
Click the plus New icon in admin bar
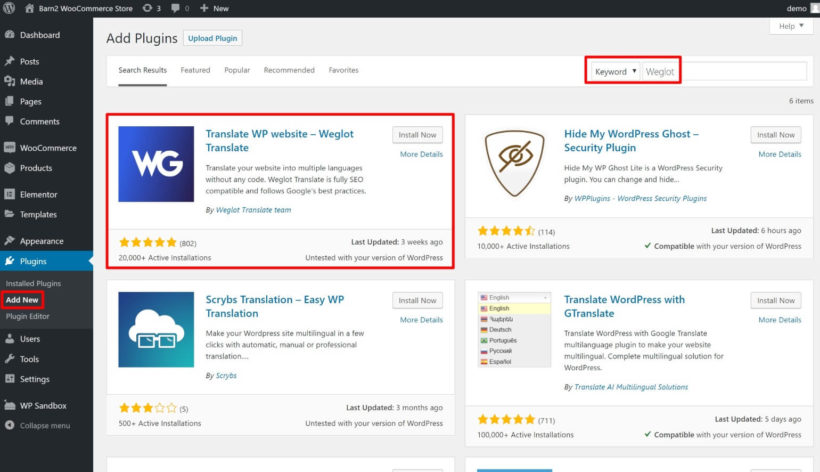(x=204, y=8)
